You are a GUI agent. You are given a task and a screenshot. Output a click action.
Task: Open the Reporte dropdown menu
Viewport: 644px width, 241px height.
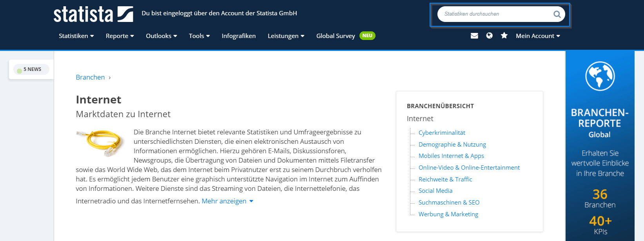click(x=120, y=36)
